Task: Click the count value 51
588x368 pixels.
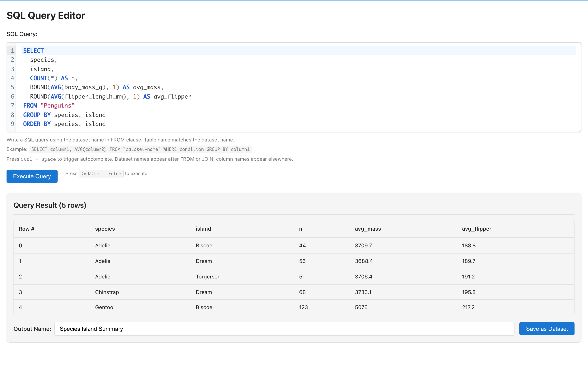Action: point(302,276)
